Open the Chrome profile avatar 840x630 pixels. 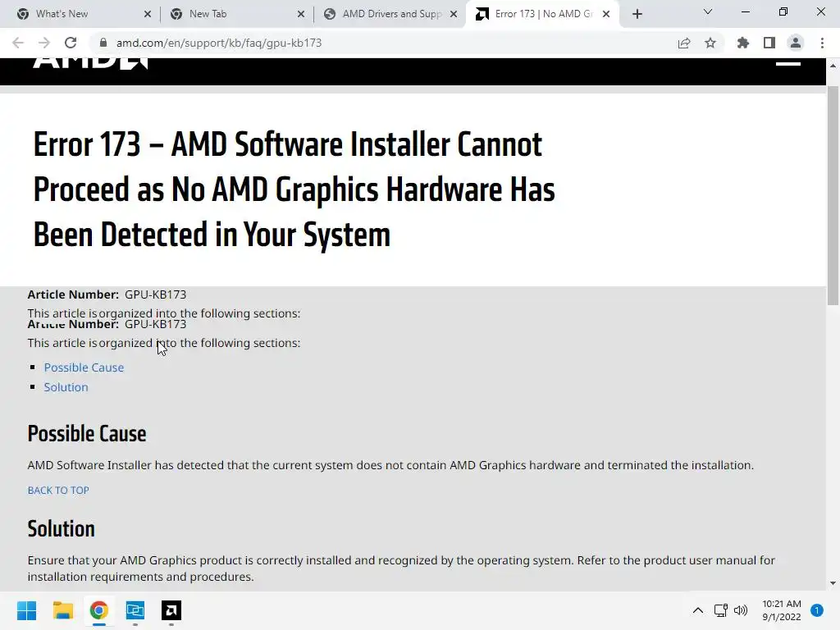point(796,43)
